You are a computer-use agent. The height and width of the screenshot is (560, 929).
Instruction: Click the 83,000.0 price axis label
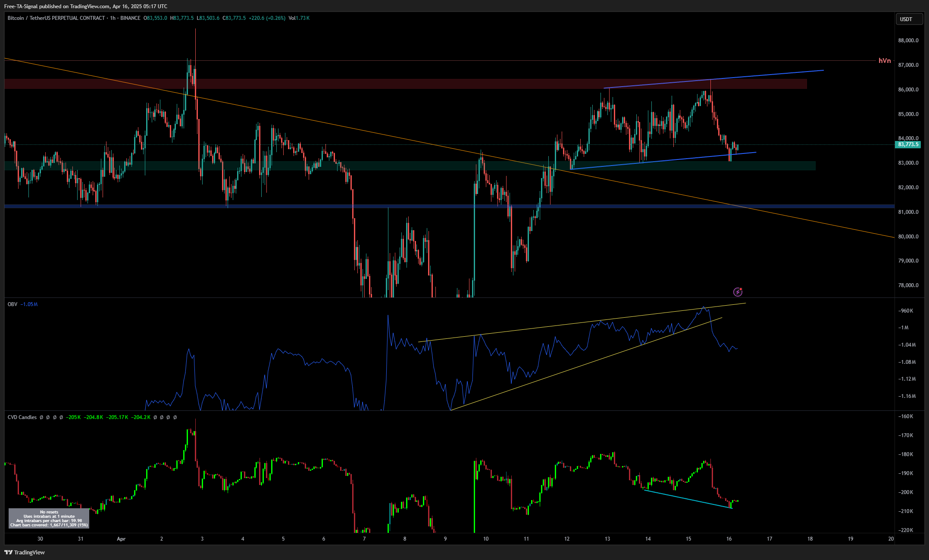click(908, 163)
